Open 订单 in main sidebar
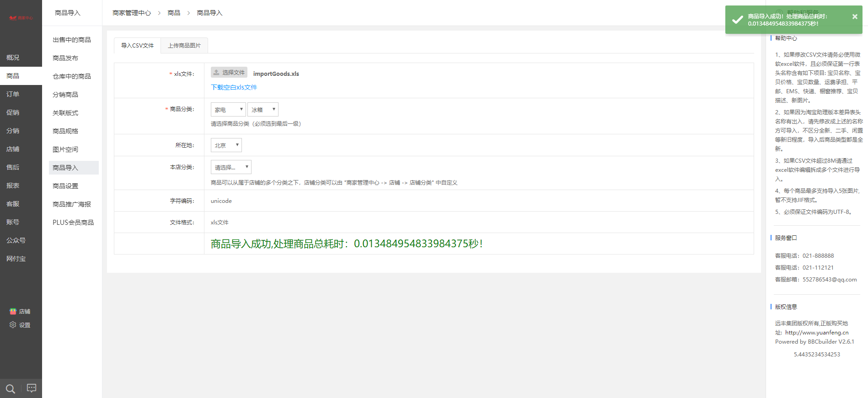Viewport: 868px width, 398px height. [21, 94]
